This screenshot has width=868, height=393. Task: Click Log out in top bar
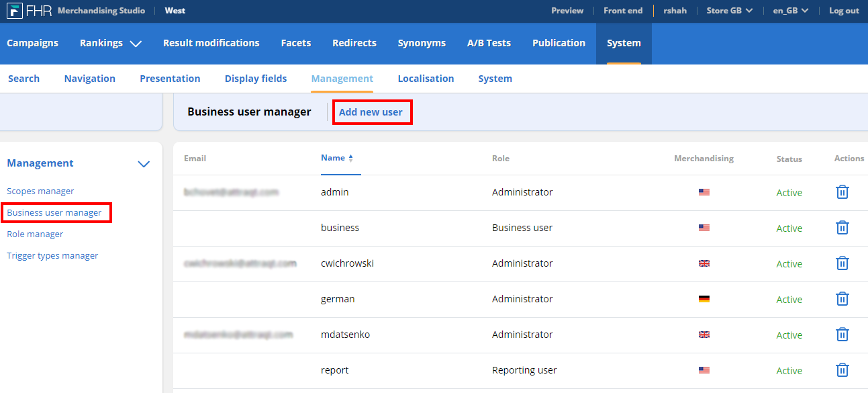pyautogui.click(x=844, y=11)
